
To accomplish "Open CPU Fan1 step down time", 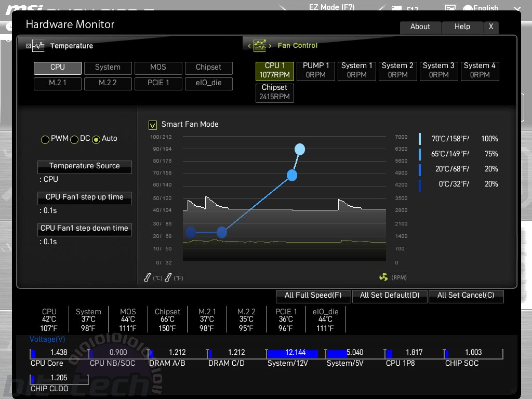I will (85, 229).
